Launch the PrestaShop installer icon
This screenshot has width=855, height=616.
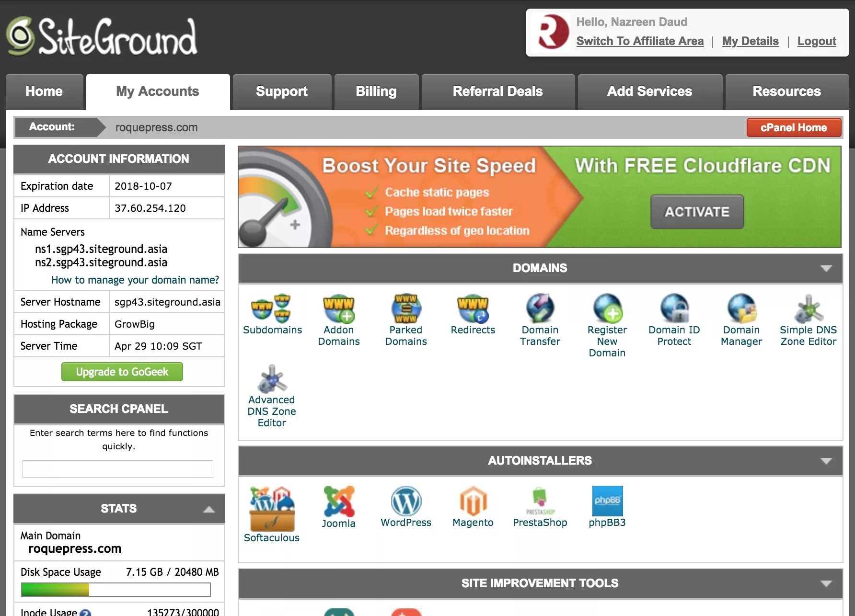pyautogui.click(x=540, y=501)
